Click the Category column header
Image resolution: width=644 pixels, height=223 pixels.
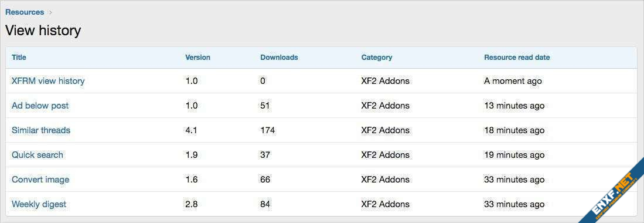click(377, 58)
